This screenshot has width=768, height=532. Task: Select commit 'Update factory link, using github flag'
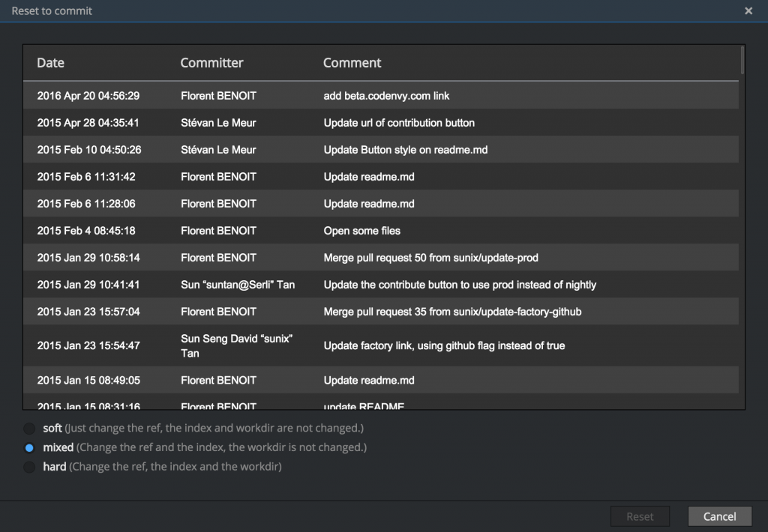point(444,345)
